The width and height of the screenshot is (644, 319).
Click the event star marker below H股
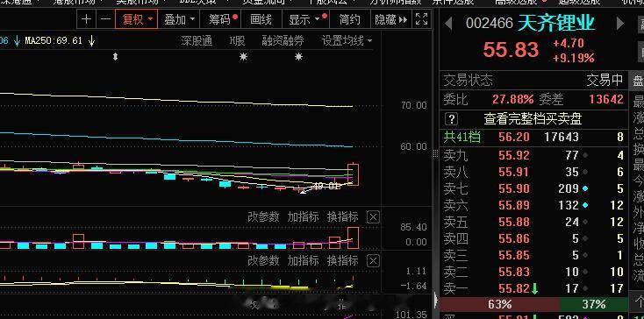coord(243,57)
